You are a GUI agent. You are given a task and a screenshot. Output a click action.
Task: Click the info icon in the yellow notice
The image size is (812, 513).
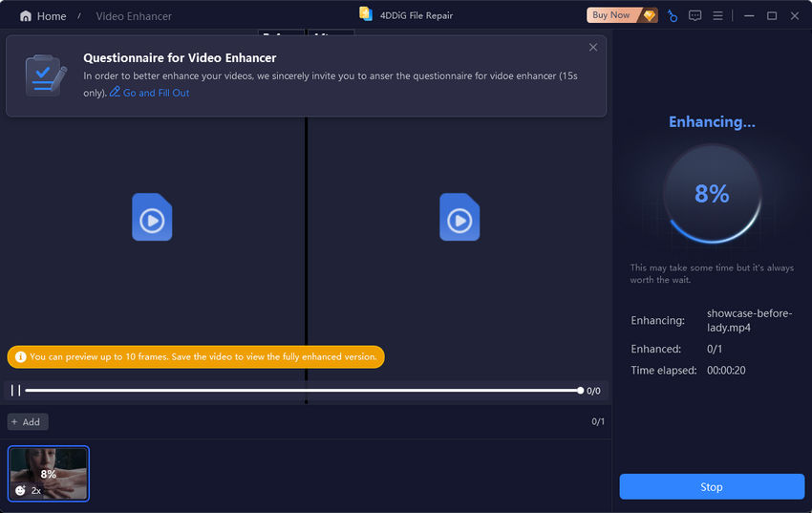coord(20,356)
